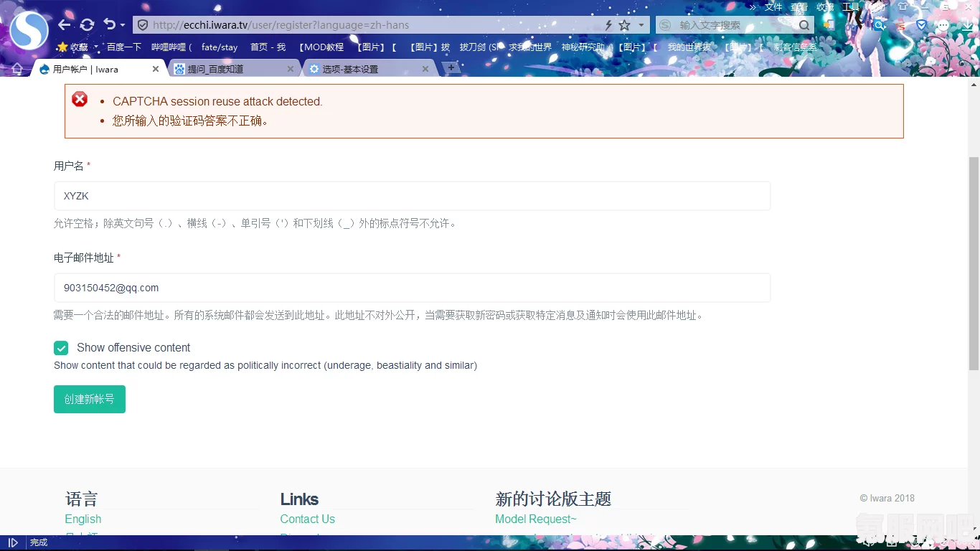This screenshot has width=980, height=551.
Task: Click the home icon beside tabs
Action: click(x=17, y=69)
